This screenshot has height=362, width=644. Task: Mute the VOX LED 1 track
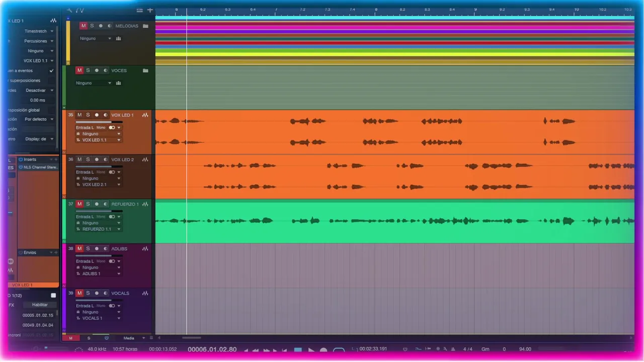[x=79, y=115]
